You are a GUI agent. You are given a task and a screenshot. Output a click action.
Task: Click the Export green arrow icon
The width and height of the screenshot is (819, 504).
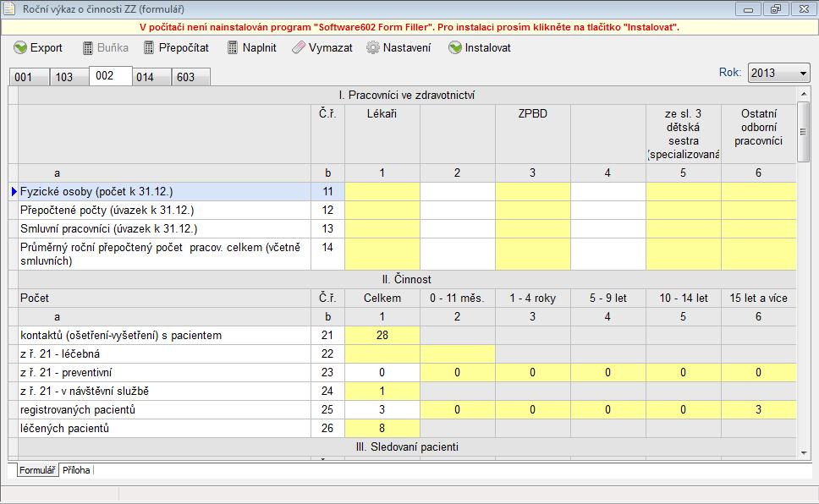(19, 47)
